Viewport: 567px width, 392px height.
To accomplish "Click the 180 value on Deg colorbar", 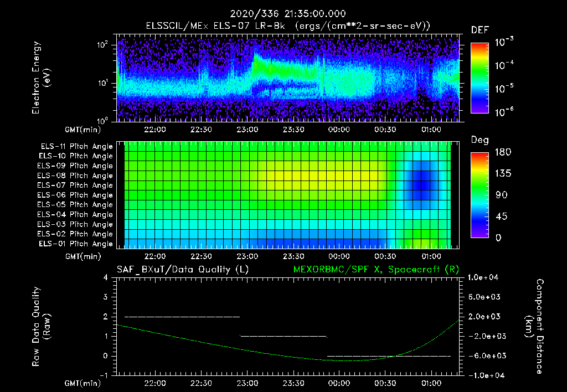I will click(x=503, y=152).
